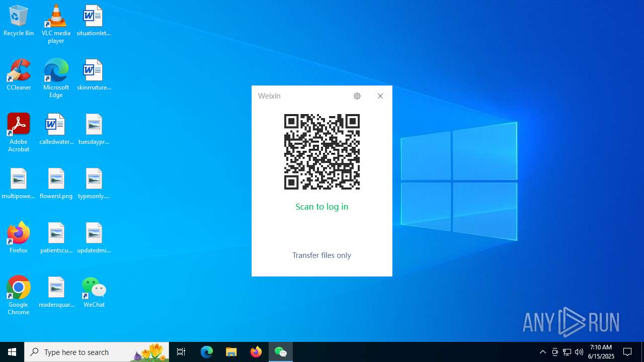This screenshot has height=362, width=644.
Task: Select flowersl.png on the desktop
Action: tap(56, 184)
